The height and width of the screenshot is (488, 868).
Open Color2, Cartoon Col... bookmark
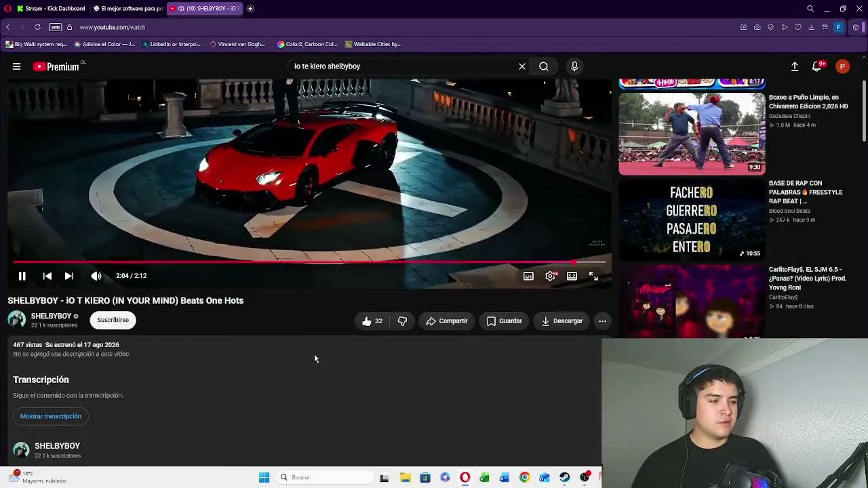point(307,44)
